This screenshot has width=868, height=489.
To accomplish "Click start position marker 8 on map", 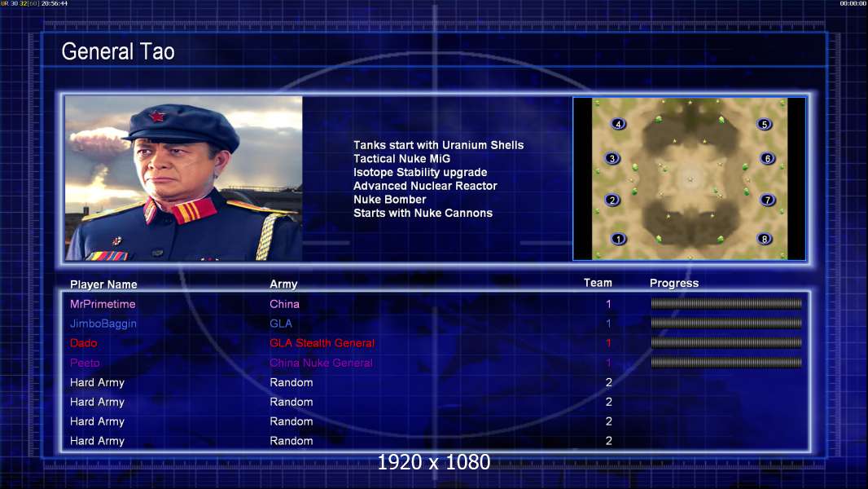I will click(x=764, y=239).
